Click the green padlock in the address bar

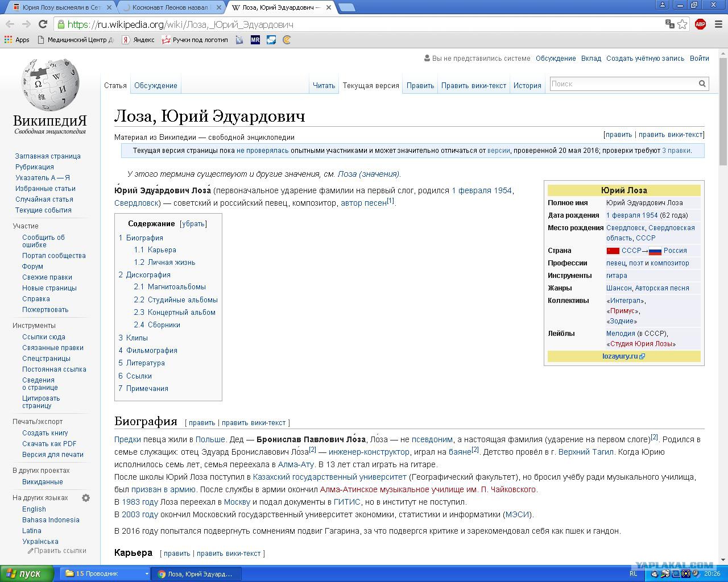coord(61,24)
